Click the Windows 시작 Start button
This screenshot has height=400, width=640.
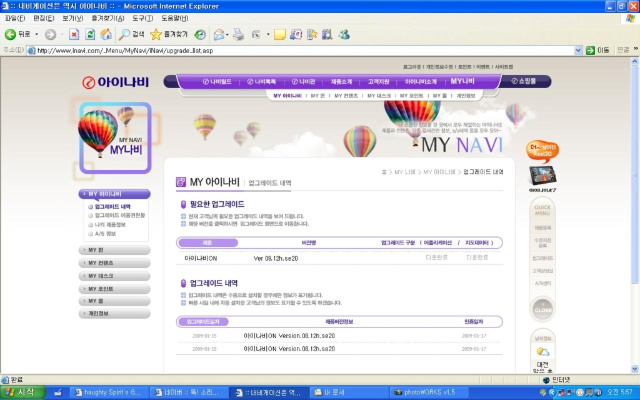(22, 392)
